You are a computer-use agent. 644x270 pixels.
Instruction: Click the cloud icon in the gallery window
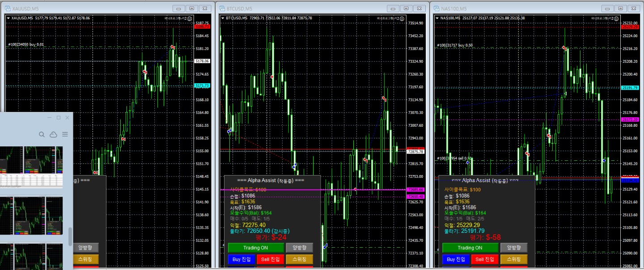pyautogui.click(x=53, y=134)
